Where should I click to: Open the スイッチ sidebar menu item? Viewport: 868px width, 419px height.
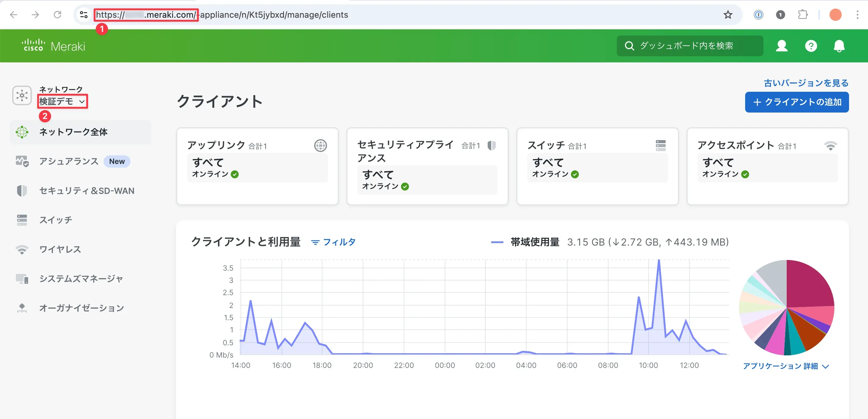[x=55, y=220]
